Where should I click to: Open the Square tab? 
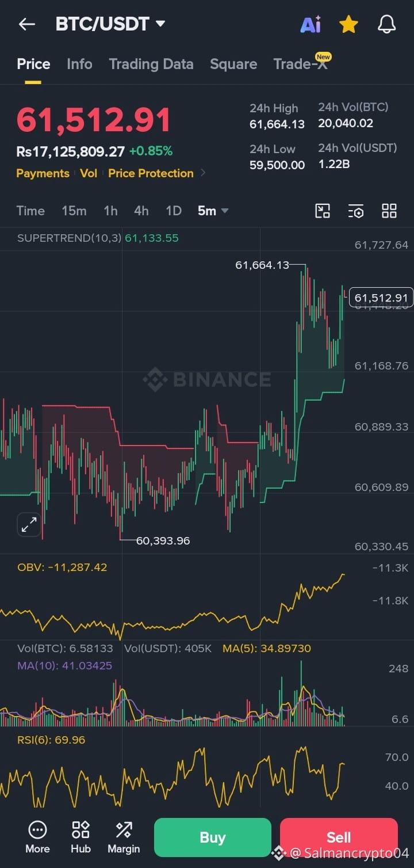pyautogui.click(x=233, y=64)
